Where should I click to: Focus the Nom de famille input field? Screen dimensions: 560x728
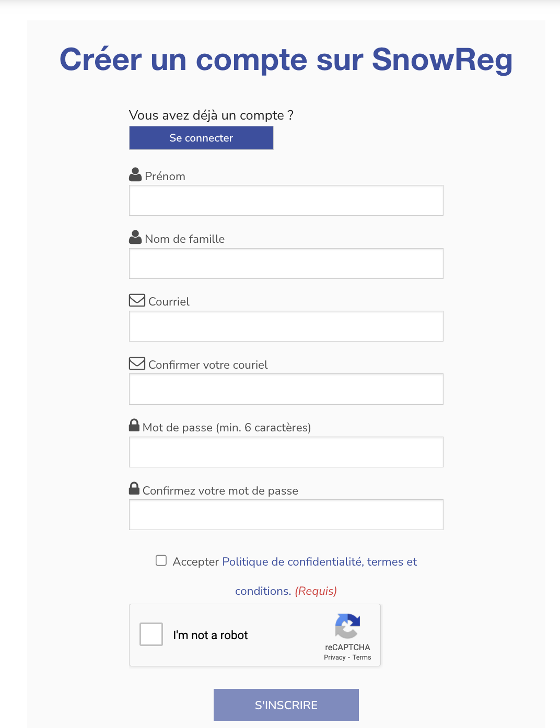tap(286, 263)
